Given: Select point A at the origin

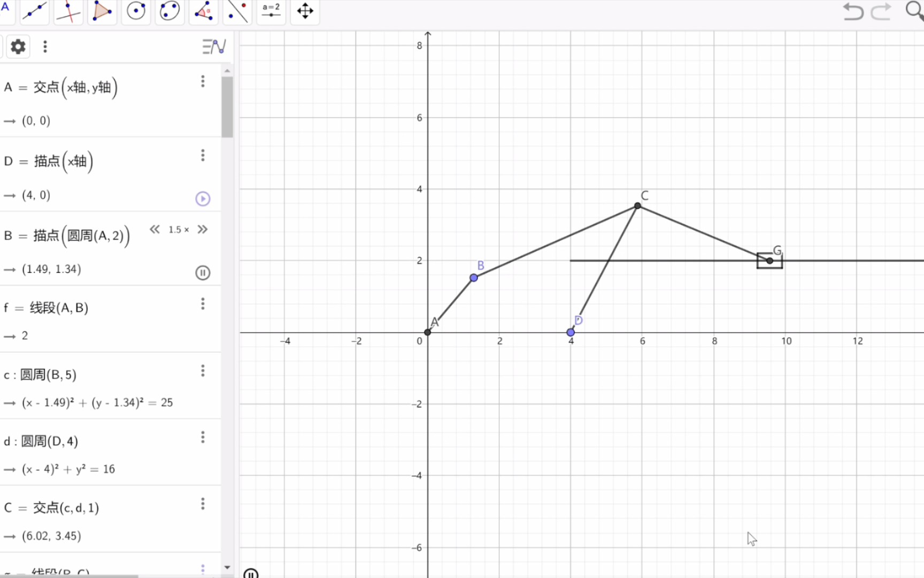Looking at the screenshot, I should pyautogui.click(x=427, y=332).
